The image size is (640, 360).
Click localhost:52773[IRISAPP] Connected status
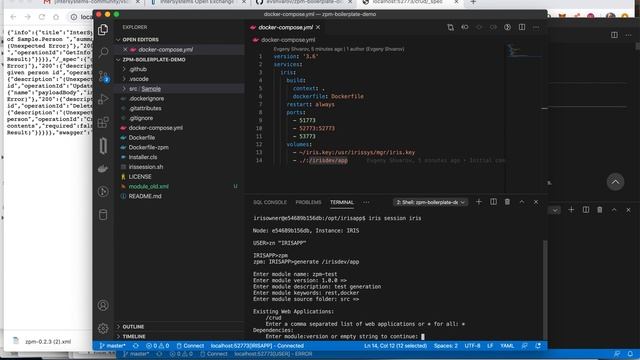257,346
